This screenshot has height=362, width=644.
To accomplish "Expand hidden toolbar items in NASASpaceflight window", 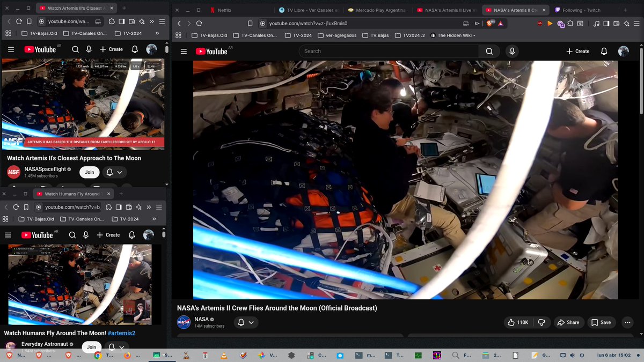I will pyautogui.click(x=152, y=21).
